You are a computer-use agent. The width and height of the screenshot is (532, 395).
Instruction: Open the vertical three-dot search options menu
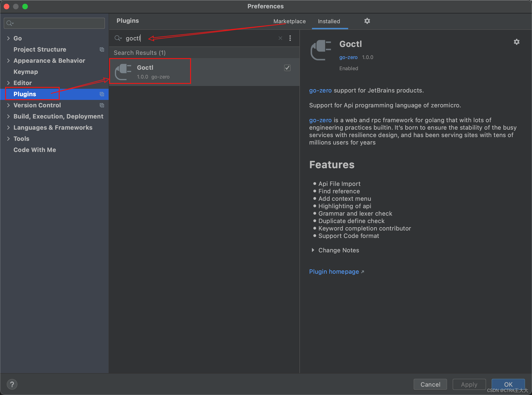[290, 38]
